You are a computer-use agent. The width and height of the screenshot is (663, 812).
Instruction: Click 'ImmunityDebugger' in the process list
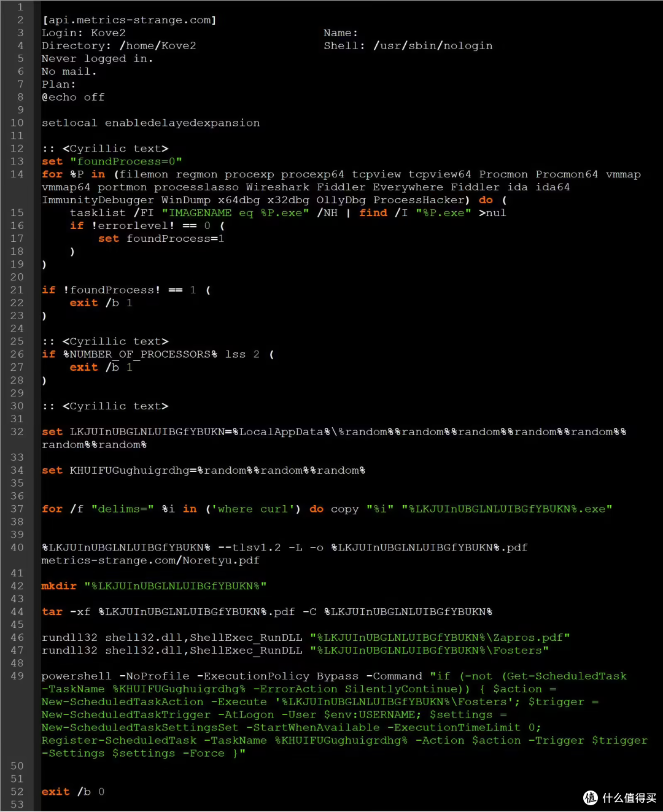point(98,200)
